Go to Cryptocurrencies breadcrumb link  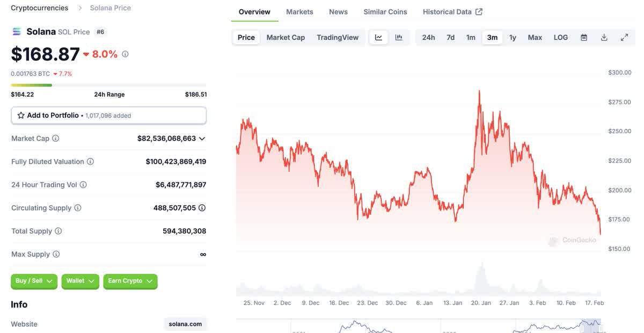pyautogui.click(x=40, y=8)
